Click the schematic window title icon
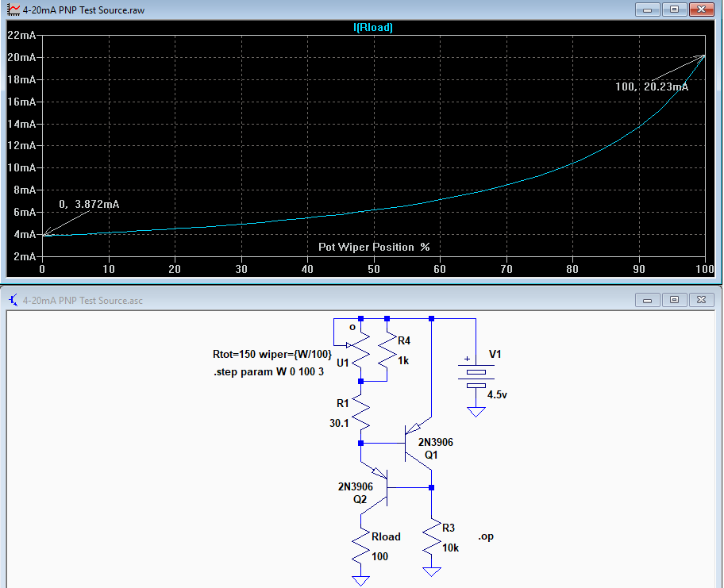The height and width of the screenshot is (588, 724). click(x=13, y=301)
